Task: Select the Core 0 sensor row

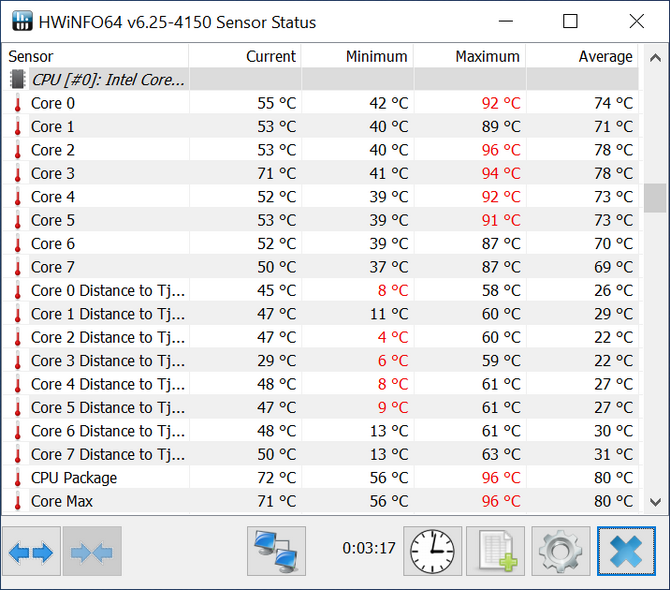Action: point(321,103)
